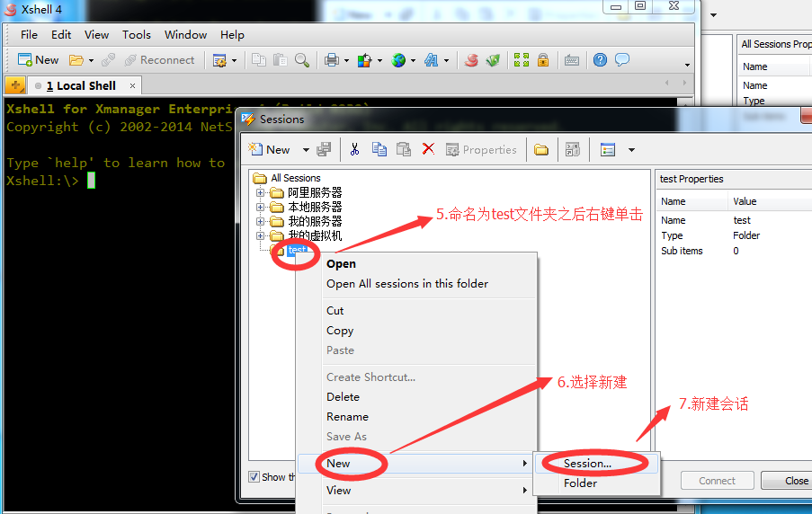Click the lock screen padlock icon
Viewport: 812px width, 514px height.
click(543, 60)
